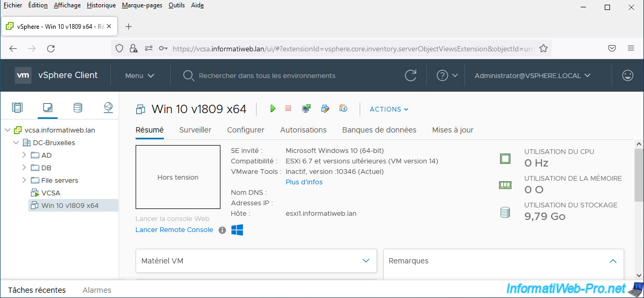Image resolution: width=644 pixels, height=298 pixels.
Task: Open the Administrator@VSPHERE.LOCAL user dropdown
Action: tap(532, 75)
